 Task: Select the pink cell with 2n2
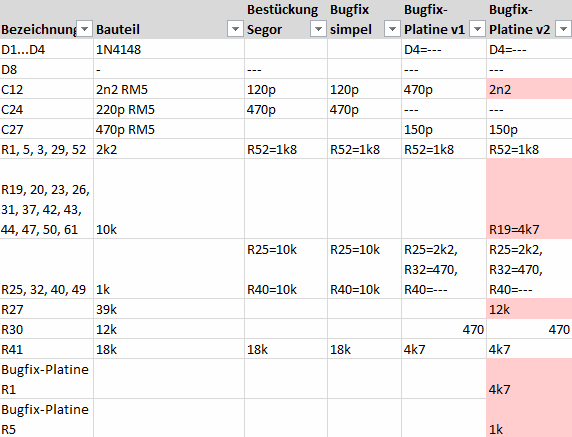(529, 89)
